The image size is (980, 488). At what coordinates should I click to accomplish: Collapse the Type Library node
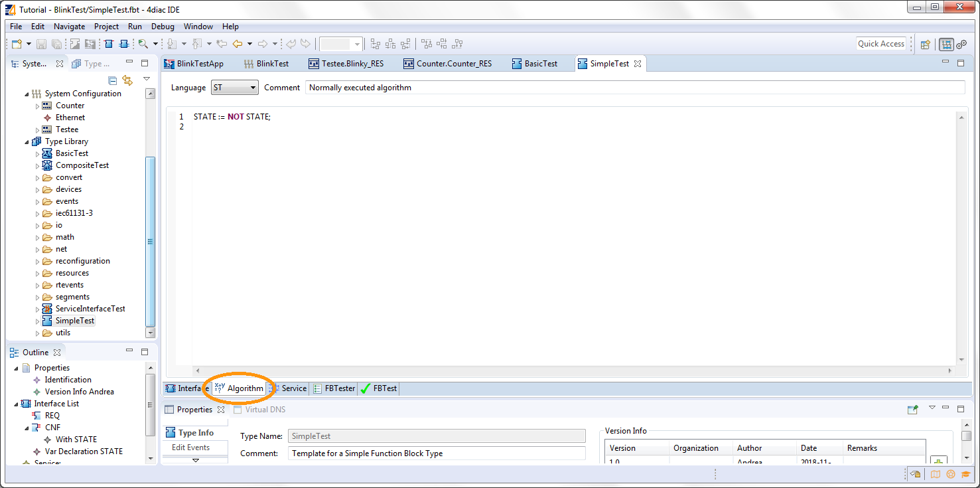27,141
